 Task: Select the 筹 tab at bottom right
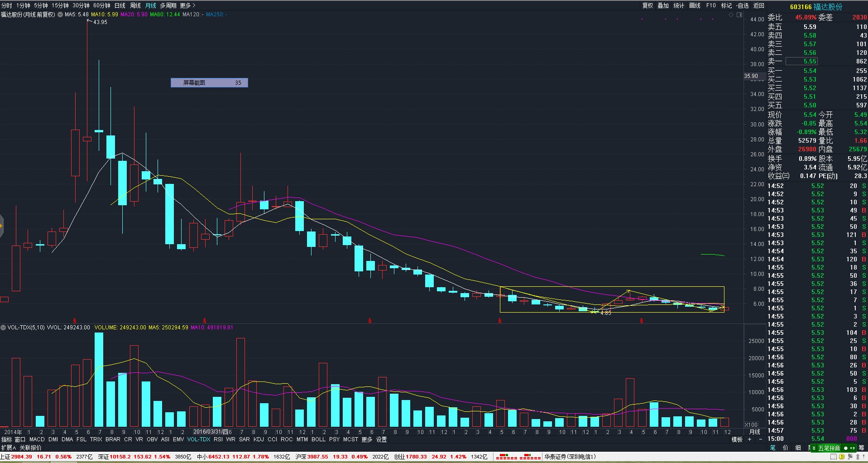pos(862,448)
